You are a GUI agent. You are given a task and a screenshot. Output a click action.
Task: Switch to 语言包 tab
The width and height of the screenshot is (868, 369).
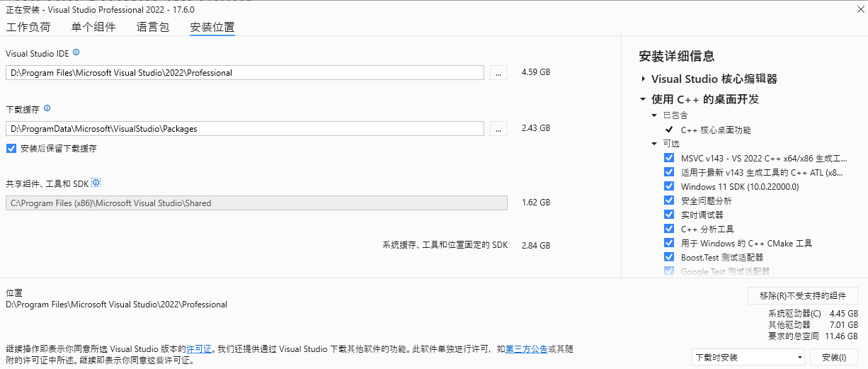tap(153, 27)
